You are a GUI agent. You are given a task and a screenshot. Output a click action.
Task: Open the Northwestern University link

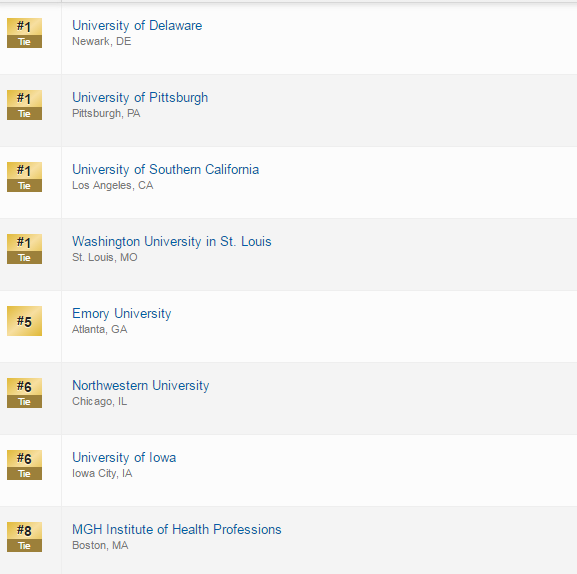141,385
